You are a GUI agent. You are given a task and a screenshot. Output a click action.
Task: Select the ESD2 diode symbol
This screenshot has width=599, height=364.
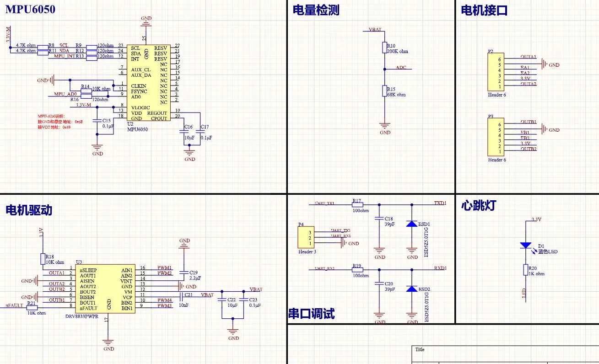(412, 289)
